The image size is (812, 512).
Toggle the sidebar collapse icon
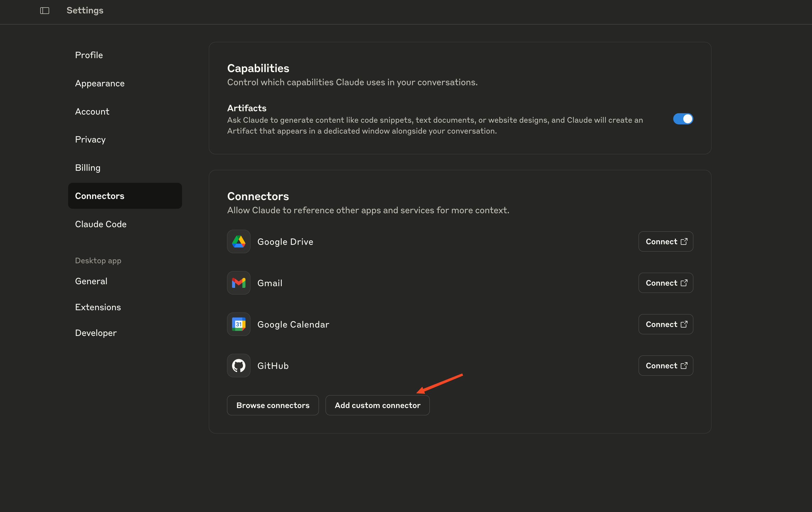[44, 10]
